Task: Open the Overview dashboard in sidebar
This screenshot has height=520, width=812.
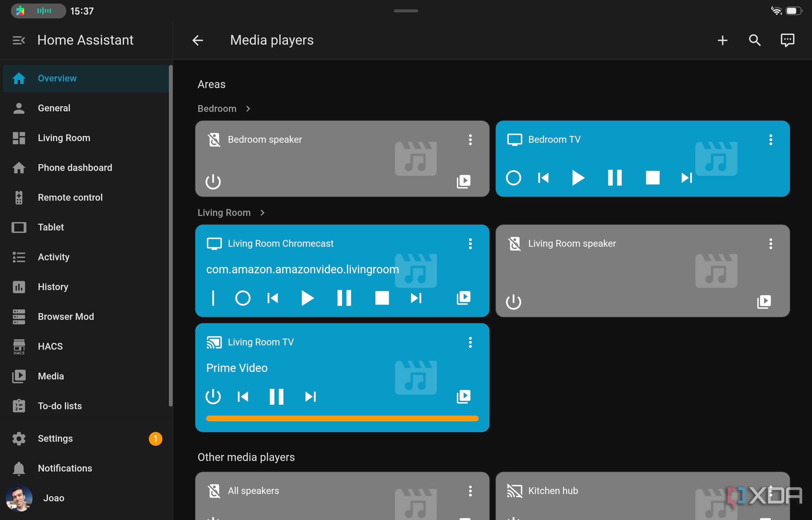Action: 86,78
